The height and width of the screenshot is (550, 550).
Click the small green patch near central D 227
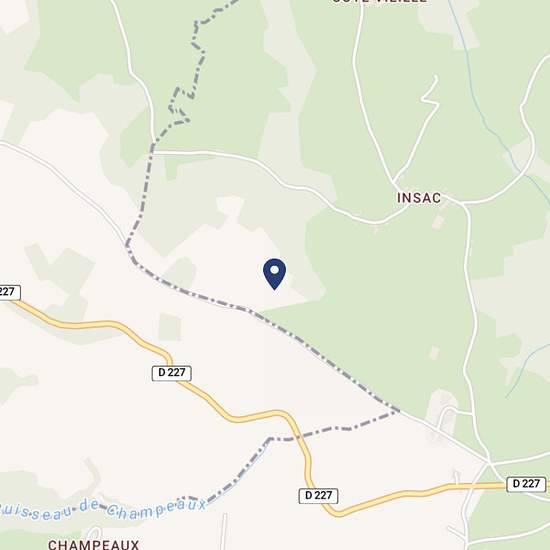coord(170,327)
